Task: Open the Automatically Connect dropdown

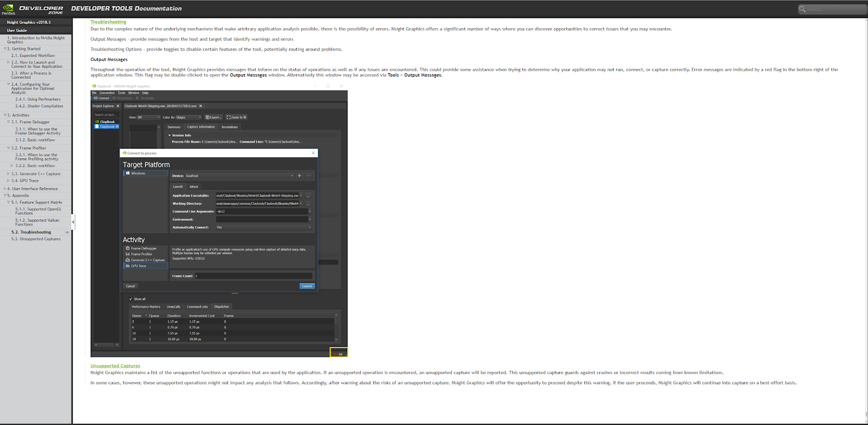Action: point(264,228)
